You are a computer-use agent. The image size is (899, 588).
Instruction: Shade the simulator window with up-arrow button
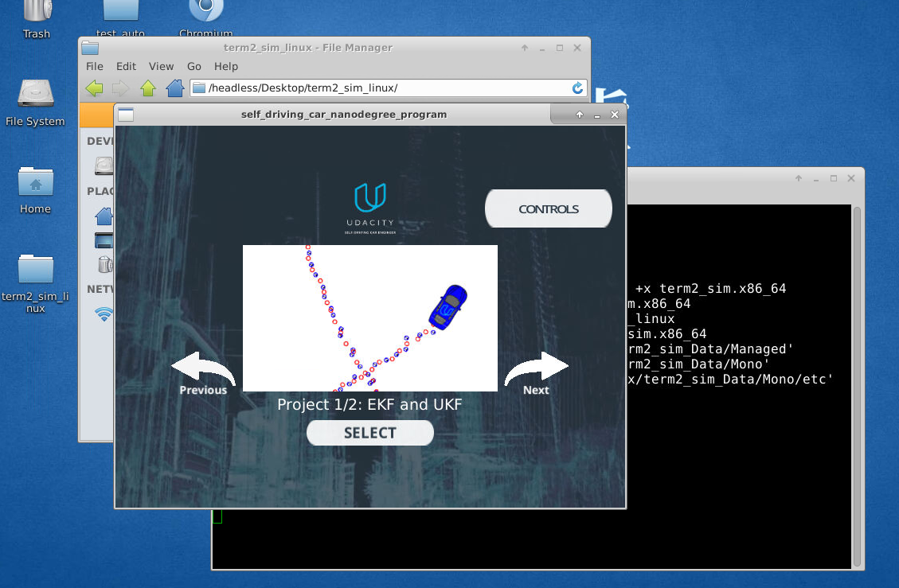(x=580, y=115)
